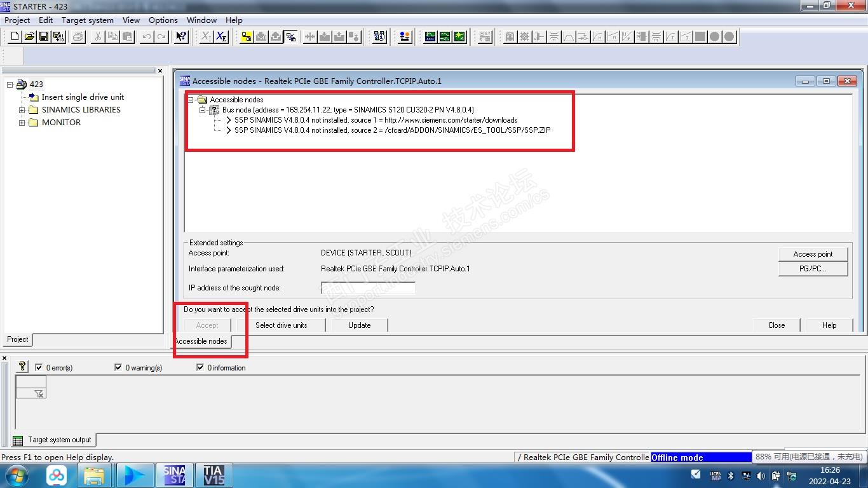Open the Target system menu
Screen dimensions: 868x488
(88, 20)
